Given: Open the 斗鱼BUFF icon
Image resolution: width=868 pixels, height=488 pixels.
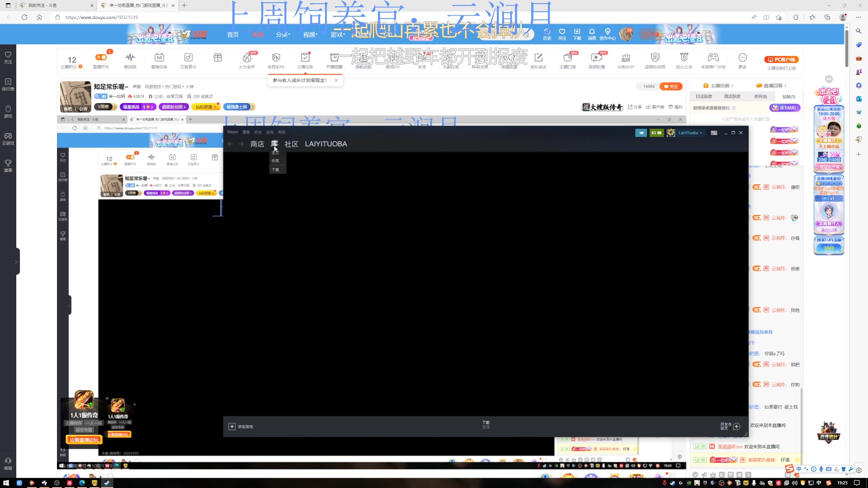Looking at the screenshot, I should pyautogui.click(x=626, y=60).
